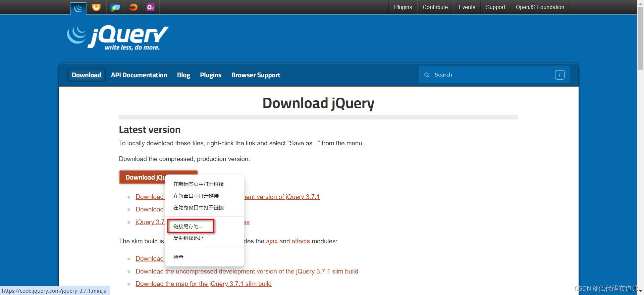
Task: Click the search magnifier icon
Action: point(427,75)
